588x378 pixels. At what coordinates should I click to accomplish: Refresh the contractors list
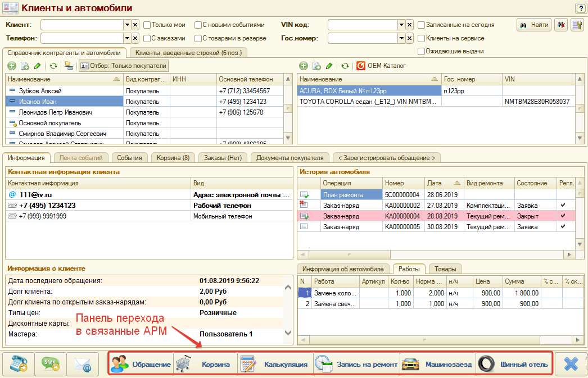pos(53,66)
